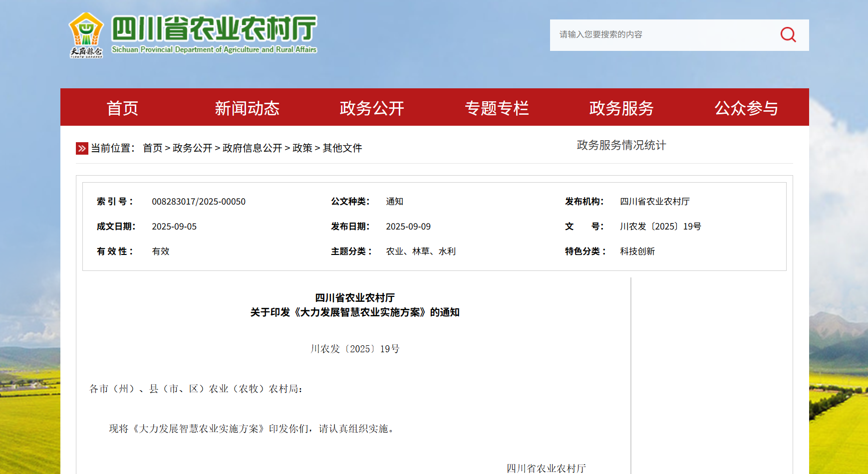Click the 首页 breadcrumb link
Viewport: 868px width, 474px height.
(x=152, y=148)
